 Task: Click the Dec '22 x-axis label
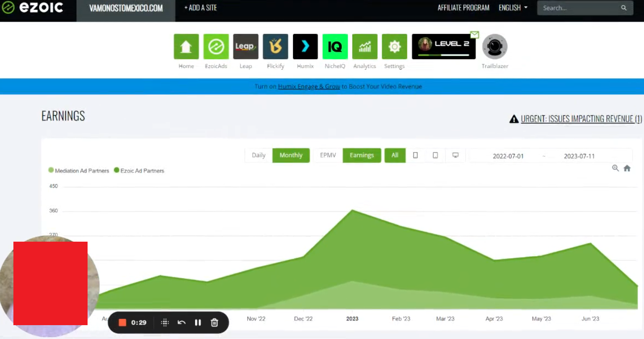303,319
